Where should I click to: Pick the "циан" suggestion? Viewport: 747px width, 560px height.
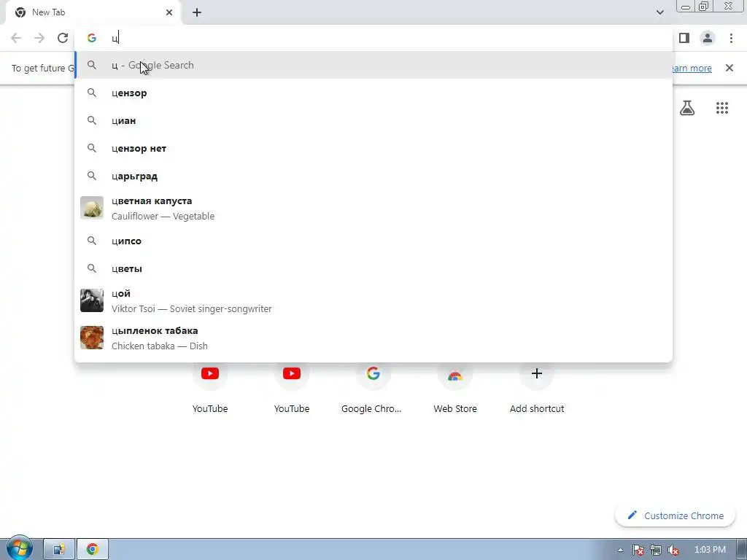pos(373,120)
